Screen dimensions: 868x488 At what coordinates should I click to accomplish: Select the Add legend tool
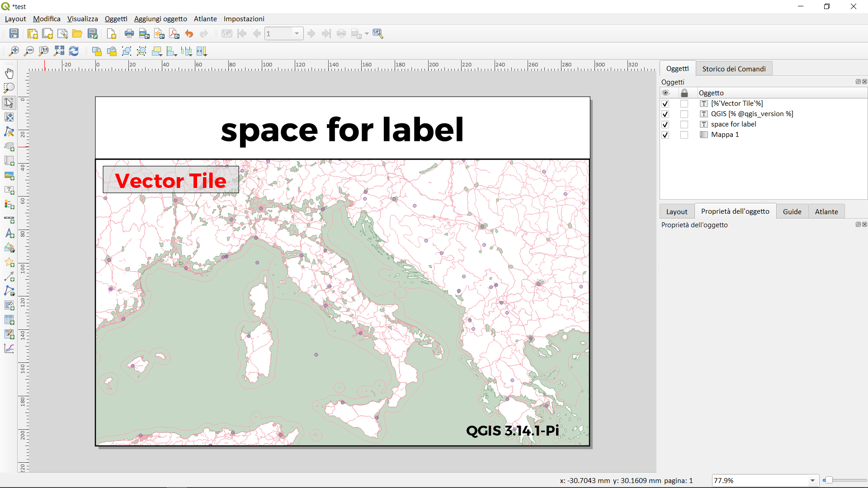[x=9, y=204]
